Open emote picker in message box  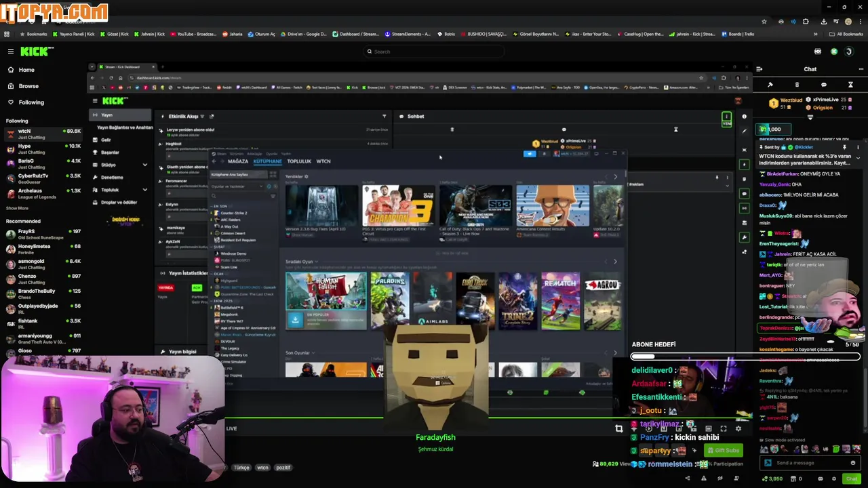(x=852, y=463)
